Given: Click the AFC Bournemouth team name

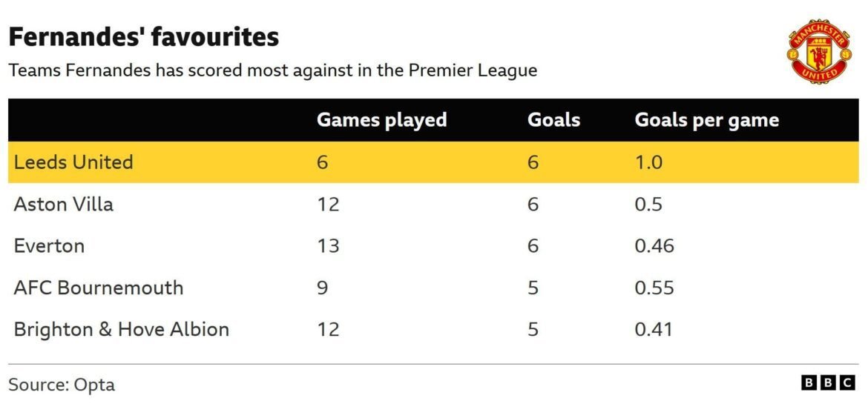Looking at the screenshot, I should tap(99, 288).
